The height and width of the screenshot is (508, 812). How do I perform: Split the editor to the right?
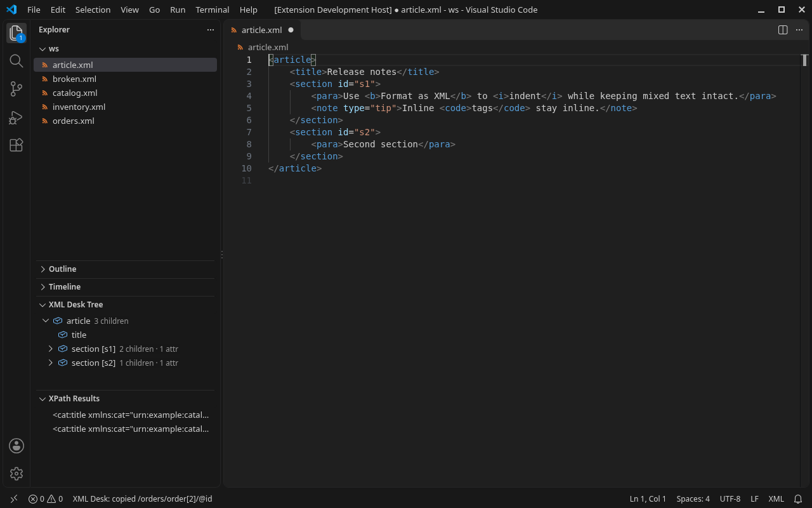(x=783, y=30)
